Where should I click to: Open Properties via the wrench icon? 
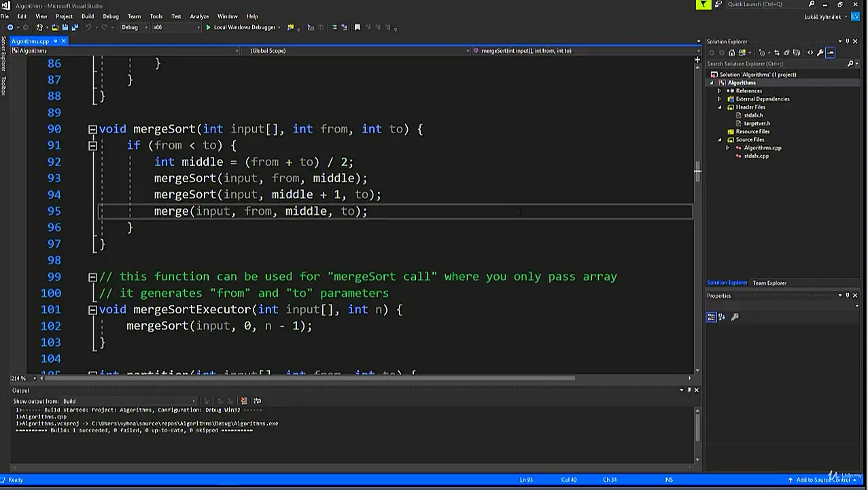[820, 52]
